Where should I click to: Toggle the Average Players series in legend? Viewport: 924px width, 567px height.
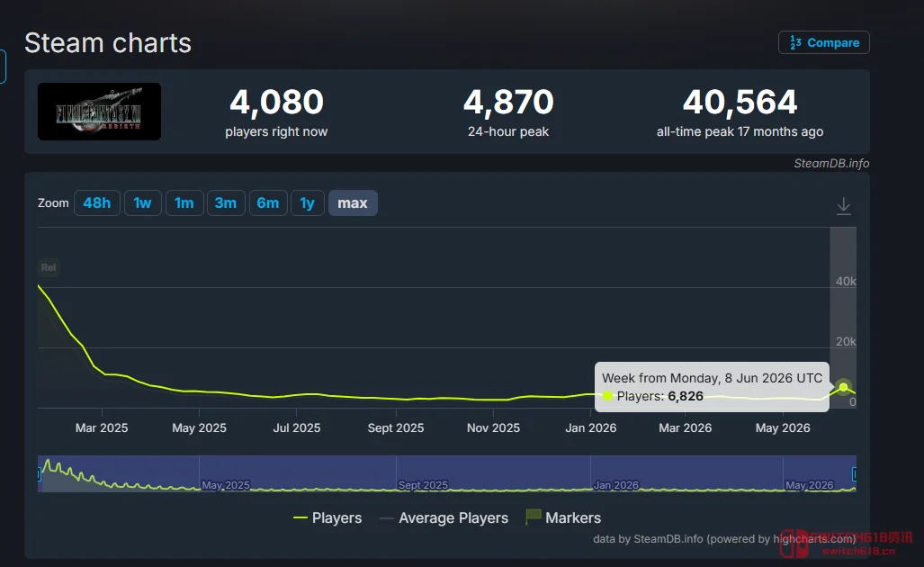point(444,517)
